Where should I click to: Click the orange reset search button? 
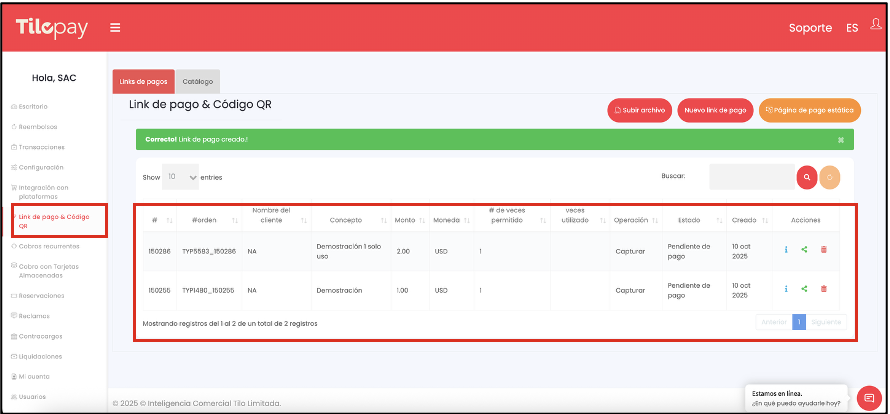829,177
